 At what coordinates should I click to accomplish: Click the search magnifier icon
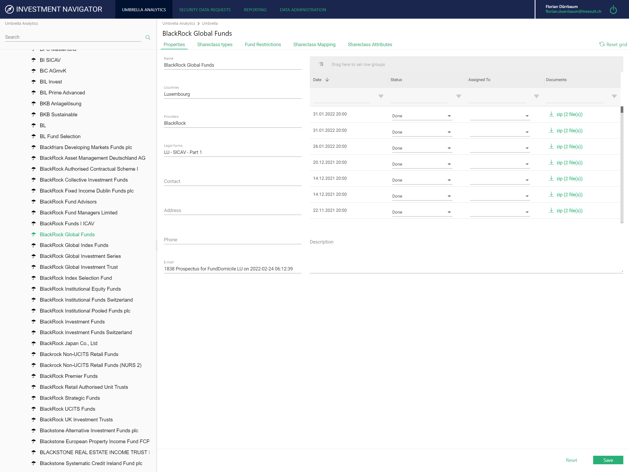[148, 37]
